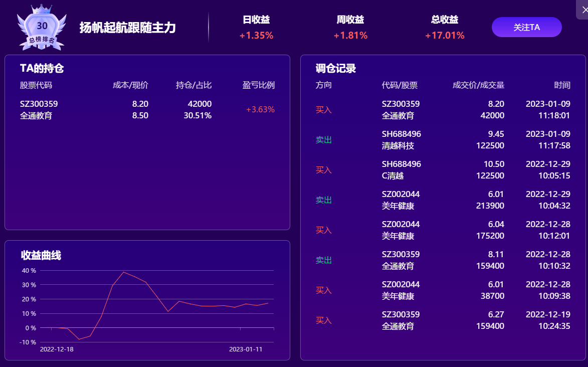Click the 周收益 value +1.81%
The image size is (588, 367).
coord(350,36)
